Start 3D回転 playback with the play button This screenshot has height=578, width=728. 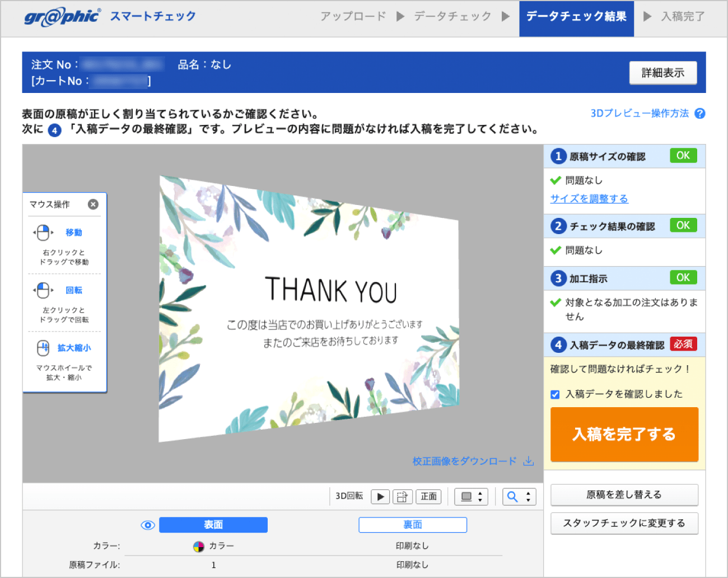pyautogui.click(x=380, y=496)
